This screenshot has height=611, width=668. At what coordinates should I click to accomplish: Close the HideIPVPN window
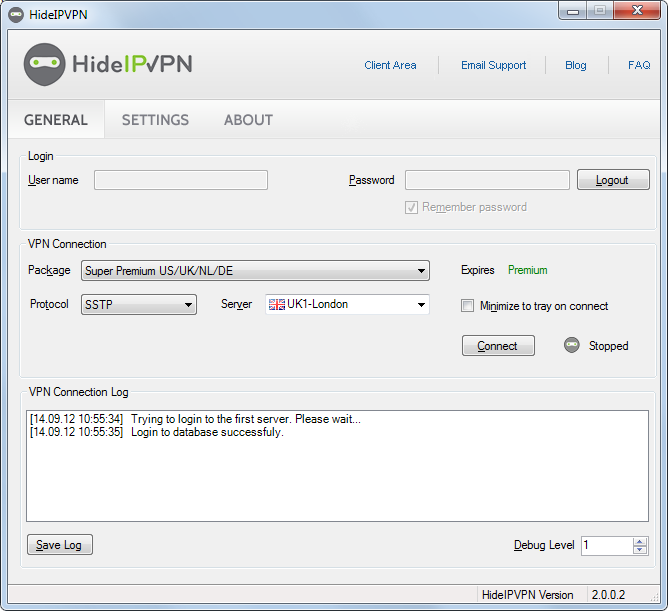(637, 10)
